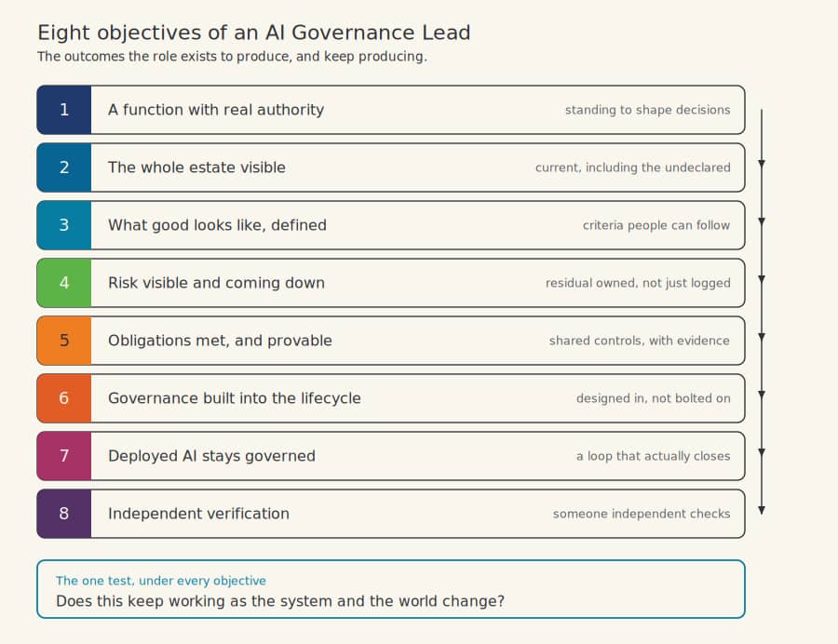
Task: Click the navy number 1 badge
Action: [64, 110]
